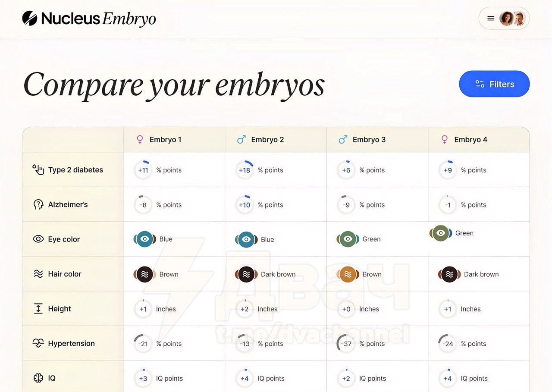
Task: Click Embryo 3 green eye color swatch
Action: click(x=348, y=239)
